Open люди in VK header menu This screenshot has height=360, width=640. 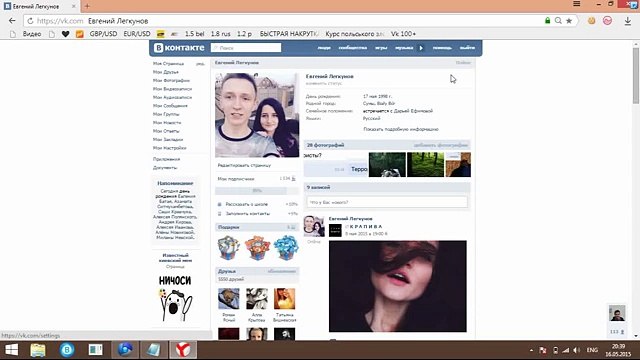point(324,48)
